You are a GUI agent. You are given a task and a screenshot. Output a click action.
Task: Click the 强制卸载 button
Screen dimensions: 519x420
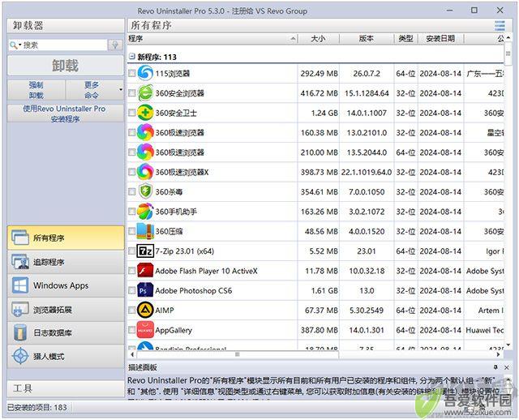(x=36, y=90)
